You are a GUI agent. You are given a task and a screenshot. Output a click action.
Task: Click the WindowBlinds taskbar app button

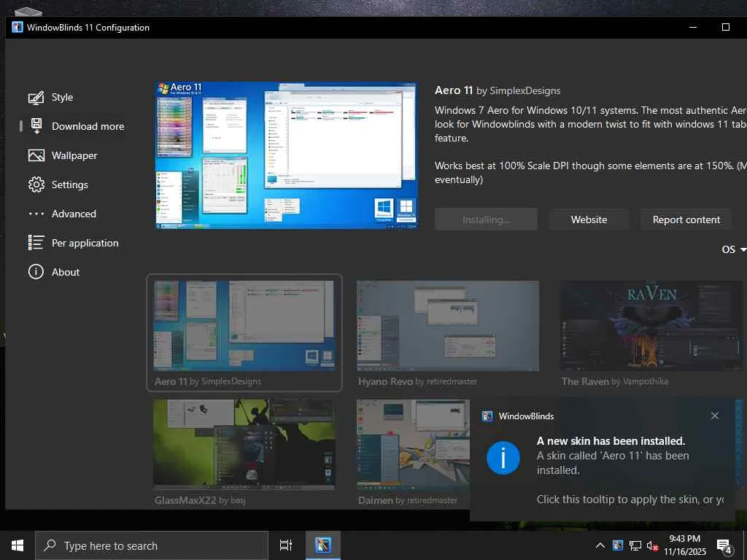322,545
